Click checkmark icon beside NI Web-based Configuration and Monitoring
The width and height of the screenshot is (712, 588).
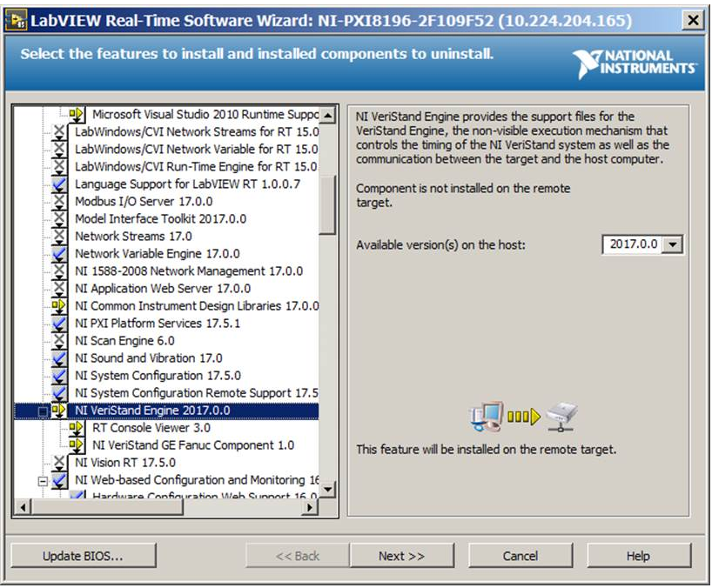(59, 479)
